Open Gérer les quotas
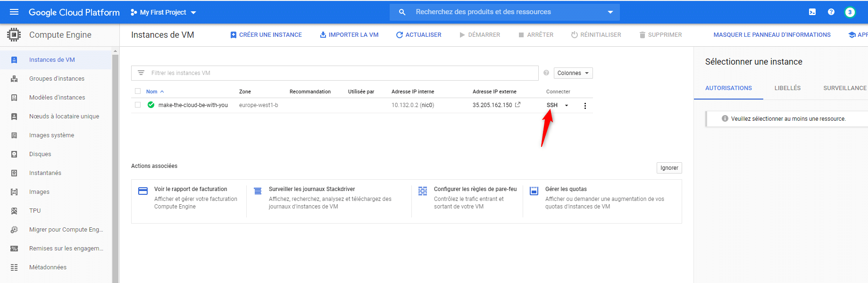The height and width of the screenshot is (283, 868). [566, 189]
